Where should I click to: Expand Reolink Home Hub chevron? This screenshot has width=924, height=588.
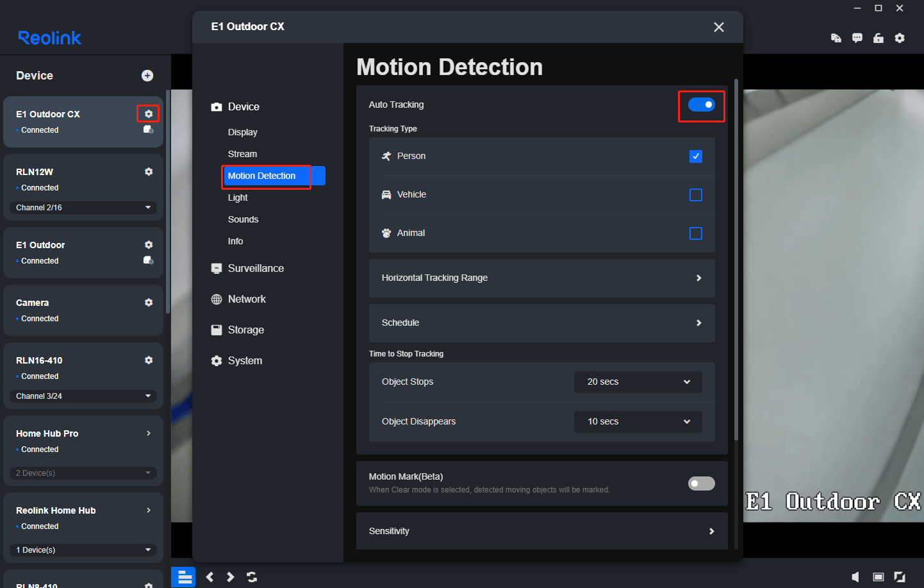(x=149, y=510)
